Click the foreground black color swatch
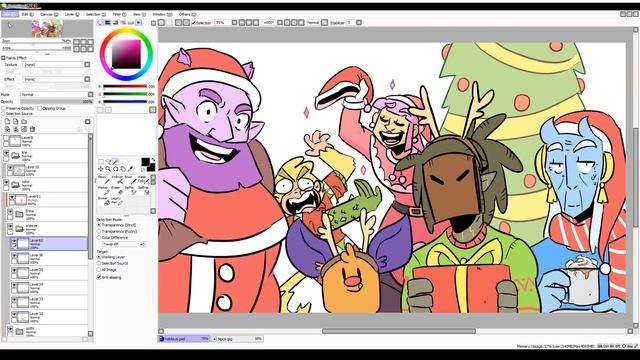Screen dimensions: 640x360 pos(145,162)
